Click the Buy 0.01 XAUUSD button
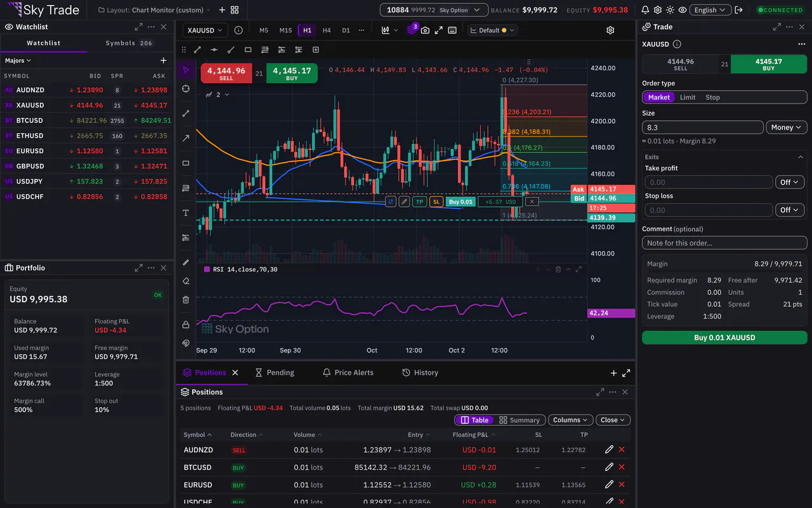 (x=724, y=338)
